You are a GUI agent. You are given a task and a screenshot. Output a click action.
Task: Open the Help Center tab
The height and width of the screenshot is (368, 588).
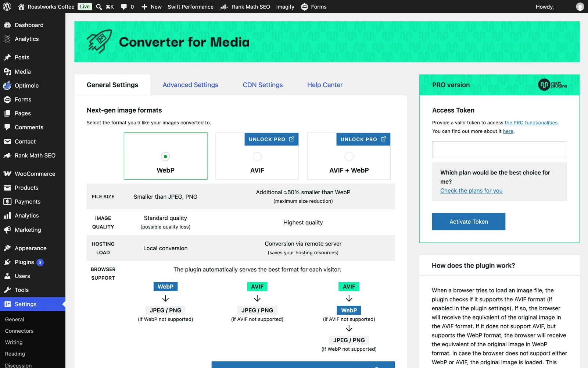(325, 85)
